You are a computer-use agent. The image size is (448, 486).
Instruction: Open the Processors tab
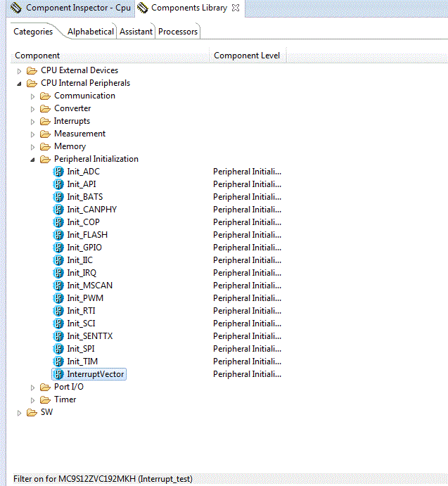[x=178, y=32]
